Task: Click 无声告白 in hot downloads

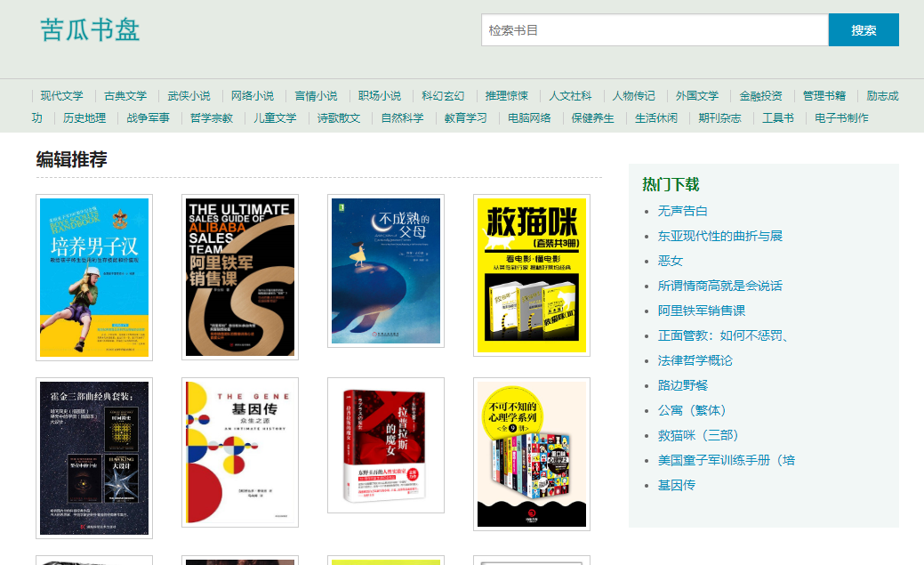Action: [x=682, y=211]
